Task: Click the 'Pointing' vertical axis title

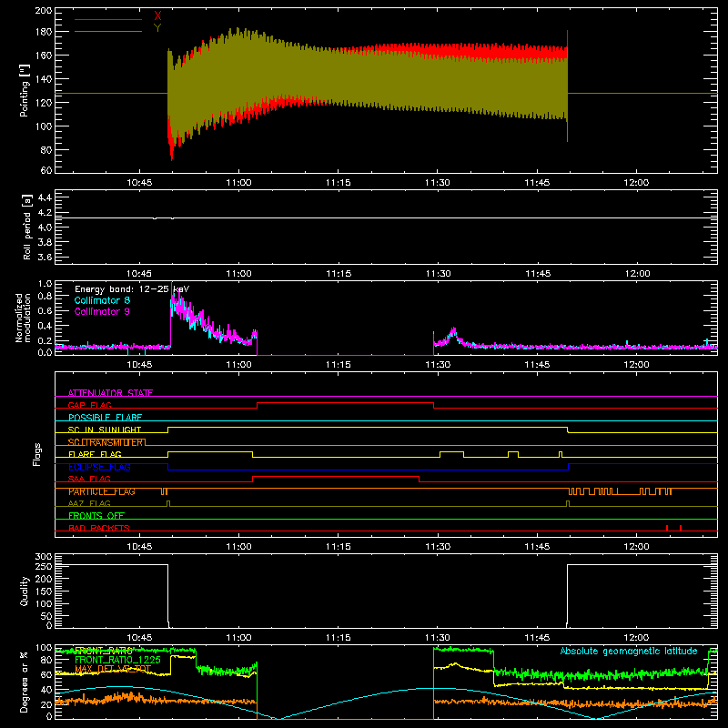Action: click(x=25, y=90)
